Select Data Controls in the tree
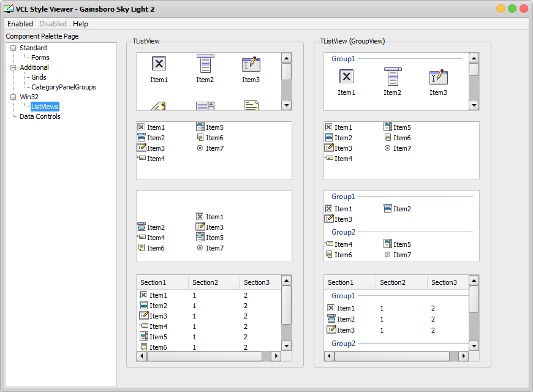Image resolution: width=533 pixels, height=392 pixels. (40, 116)
